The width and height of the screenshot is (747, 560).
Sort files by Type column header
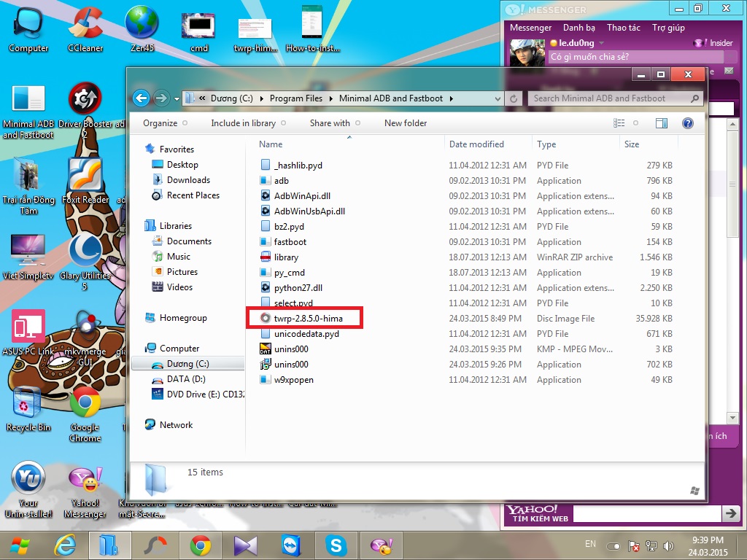(x=546, y=144)
